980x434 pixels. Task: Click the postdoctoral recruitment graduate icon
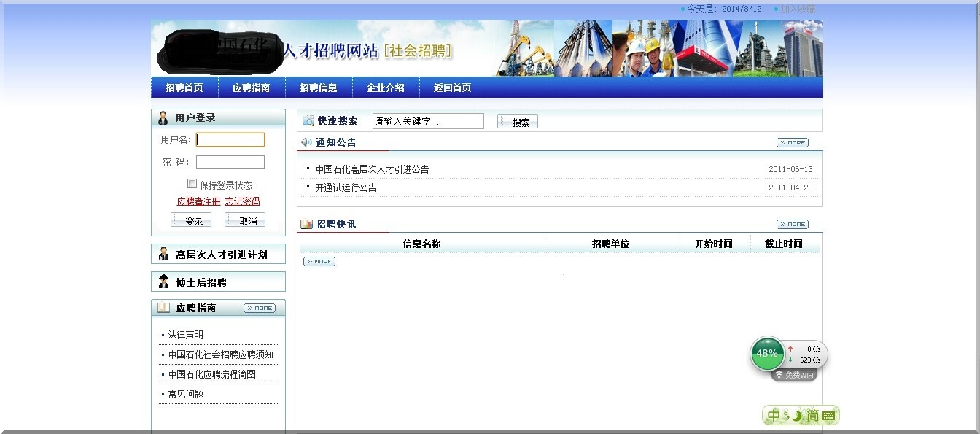click(163, 282)
